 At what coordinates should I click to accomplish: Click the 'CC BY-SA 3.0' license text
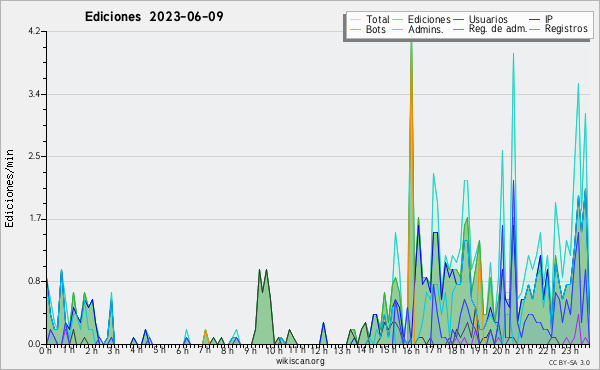tap(569, 363)
